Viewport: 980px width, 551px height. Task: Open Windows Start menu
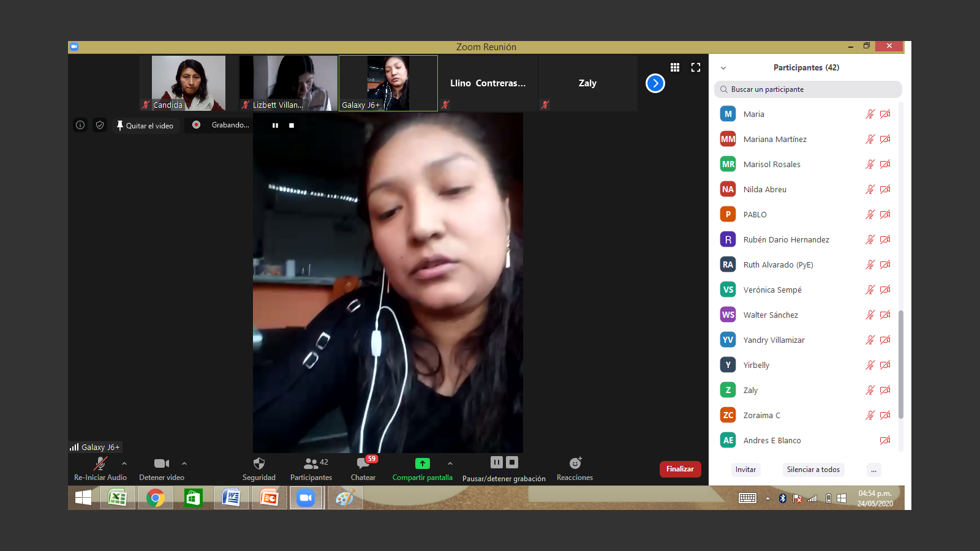coord(83,498)
